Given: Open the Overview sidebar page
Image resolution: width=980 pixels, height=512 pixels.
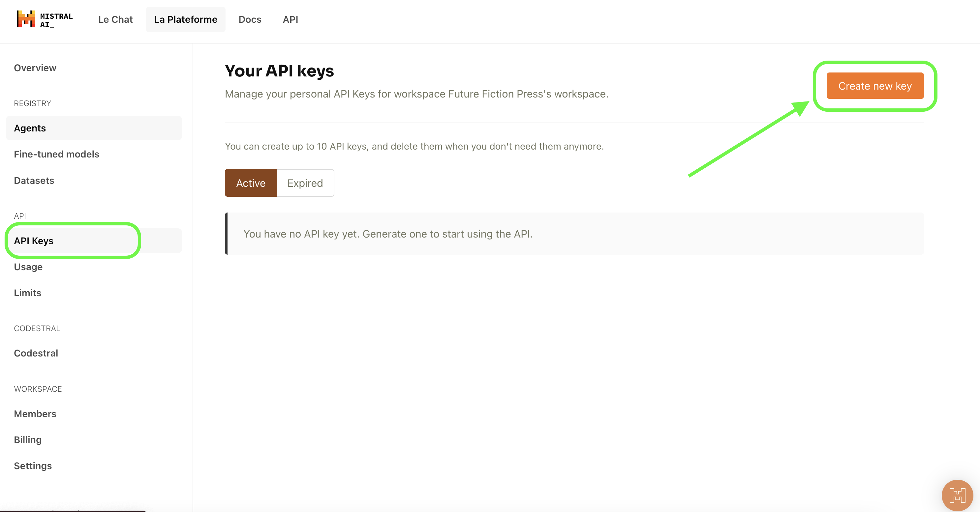Looking at the screenshot, I should pyautogui.click(x=35, y=68).
